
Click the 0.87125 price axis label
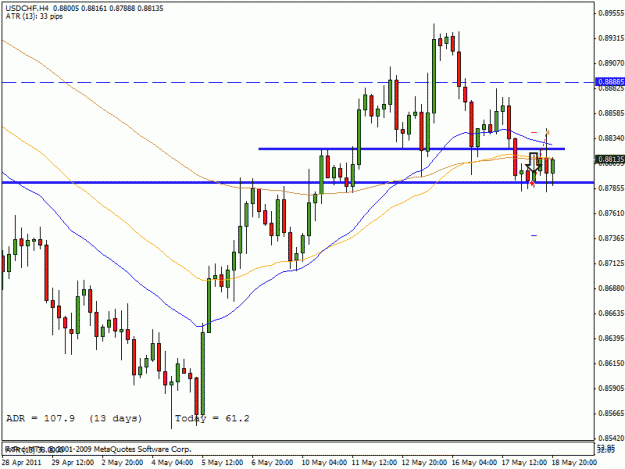pyautogui.click(x=611, y=263)
